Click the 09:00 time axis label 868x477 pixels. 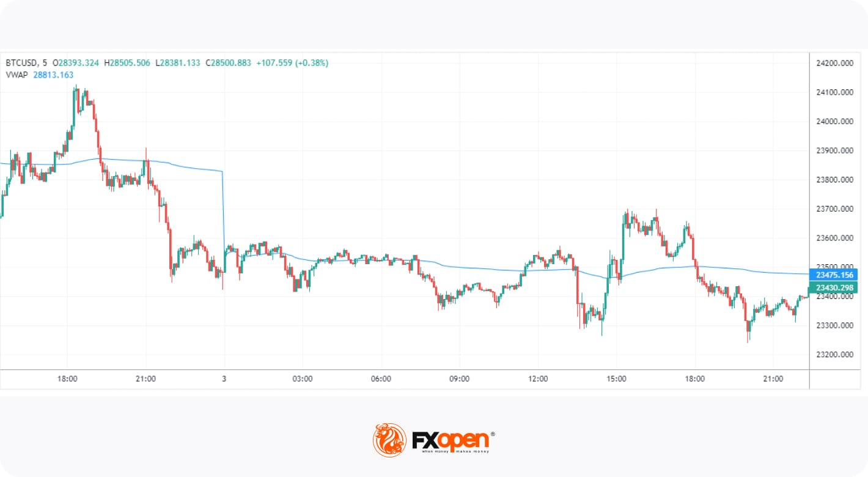(x=459, y=379)
